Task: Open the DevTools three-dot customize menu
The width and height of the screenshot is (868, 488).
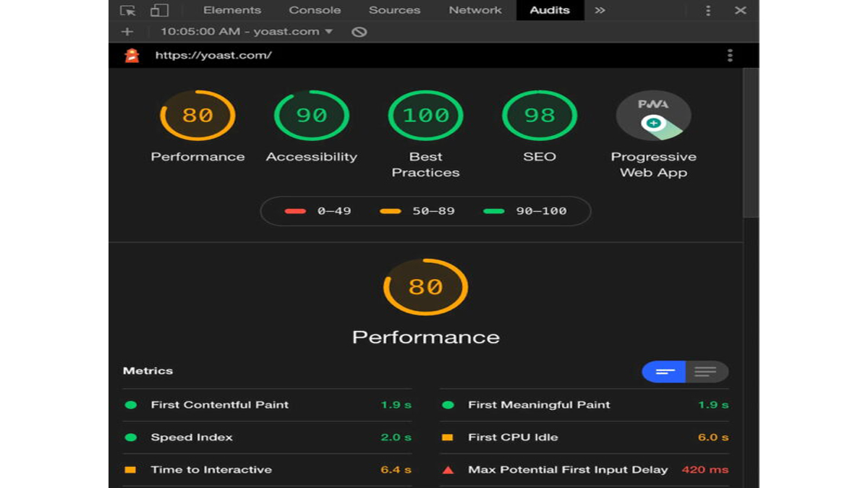Action: (708, 10)
